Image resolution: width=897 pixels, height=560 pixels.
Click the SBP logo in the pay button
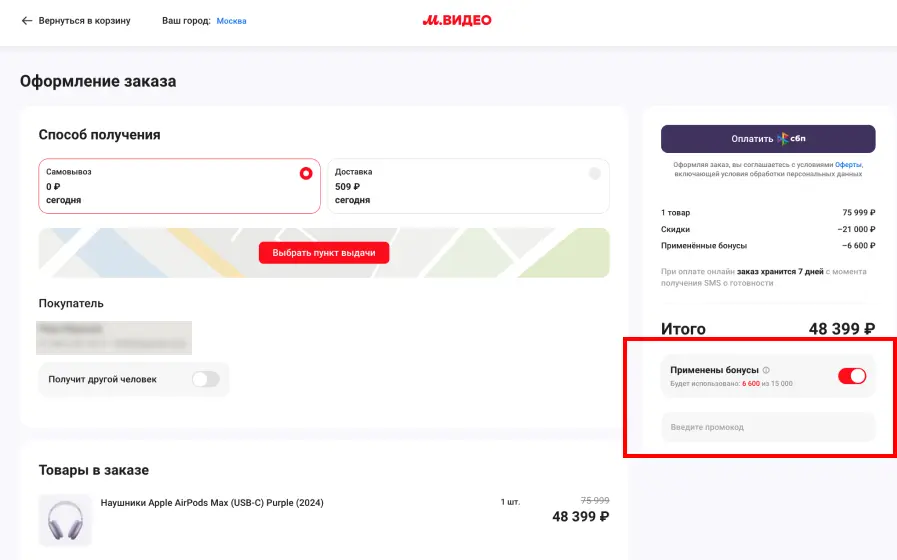pyautogui.click(x=792, y=138)
